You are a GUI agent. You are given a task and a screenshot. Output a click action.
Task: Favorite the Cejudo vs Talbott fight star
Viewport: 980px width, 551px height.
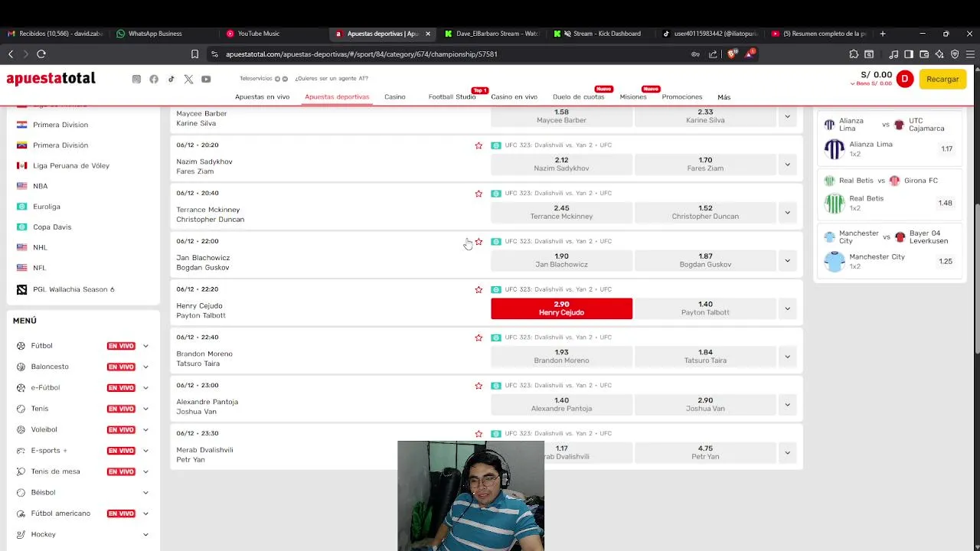tap(479, 290)
